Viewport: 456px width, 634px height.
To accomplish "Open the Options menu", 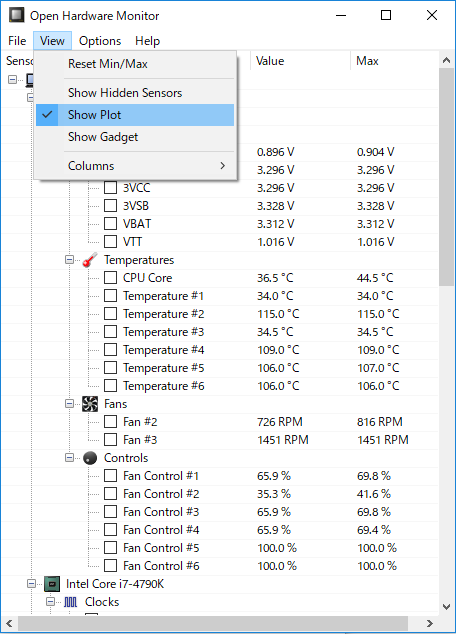I will point(100,41).
